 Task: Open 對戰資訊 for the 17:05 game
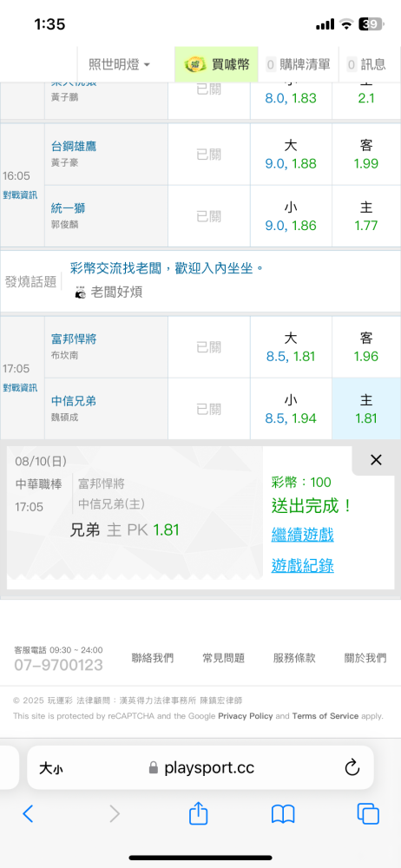coord(20,387)
